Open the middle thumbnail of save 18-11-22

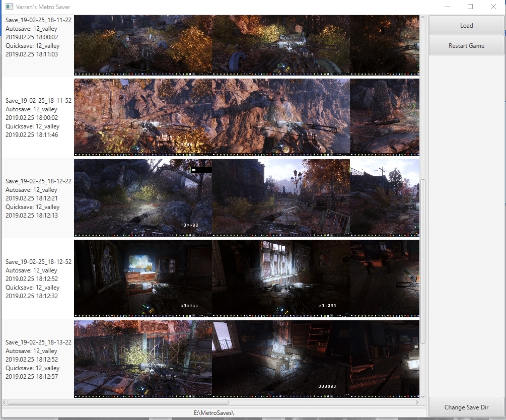point(281,45)
